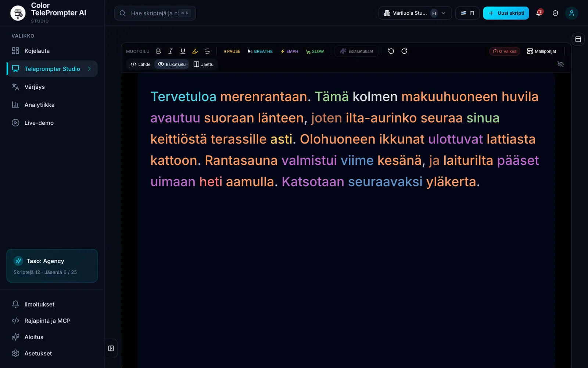588x368 pixels.
Task: Insert an EMPH emphasis cue
Action: pyautogui.click(x=290, y=52)
